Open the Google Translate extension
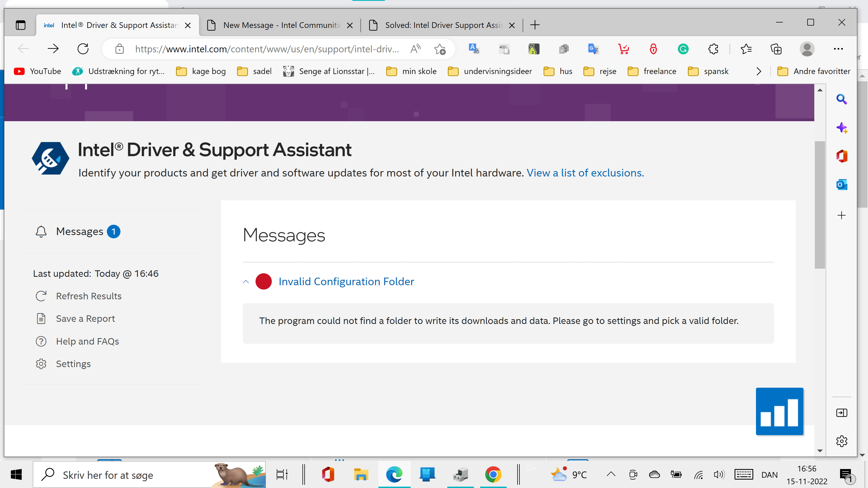Viewport: 868px width, 488px height. [x=593, y=49]
